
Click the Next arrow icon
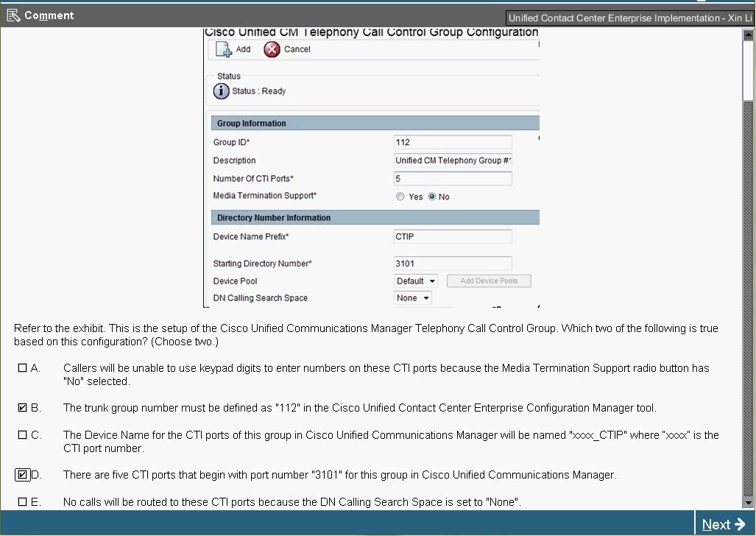coord(740,524)
